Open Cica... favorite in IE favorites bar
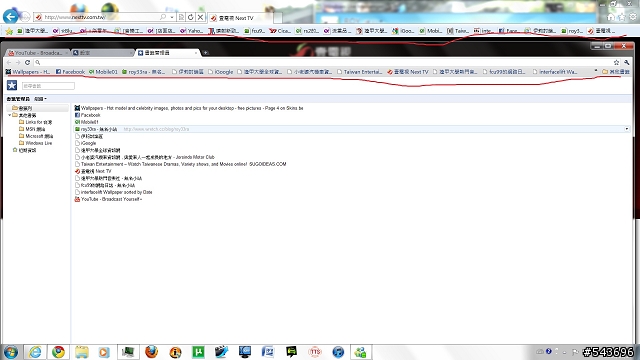Viewport: 640px width, 360px height. 280,31
